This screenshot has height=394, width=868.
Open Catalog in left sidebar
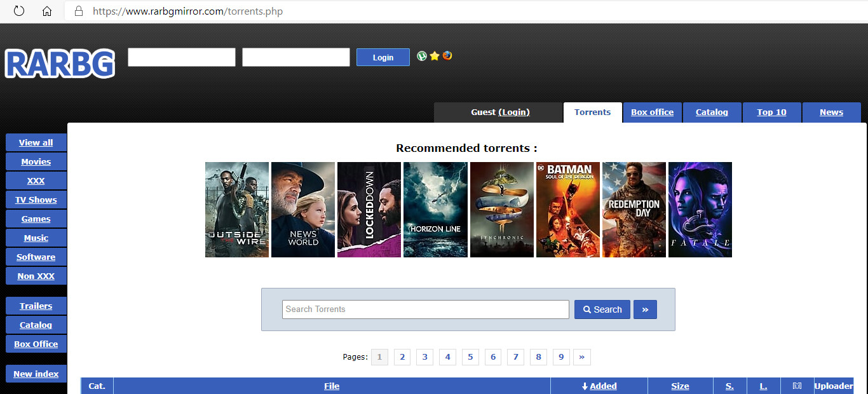pyautogui.click(x=36, y=325)
